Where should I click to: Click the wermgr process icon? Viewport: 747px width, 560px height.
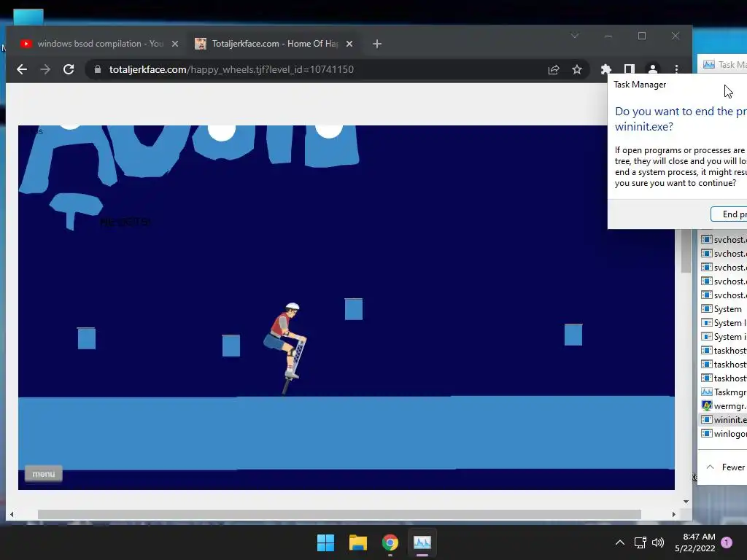coord(706,405)
